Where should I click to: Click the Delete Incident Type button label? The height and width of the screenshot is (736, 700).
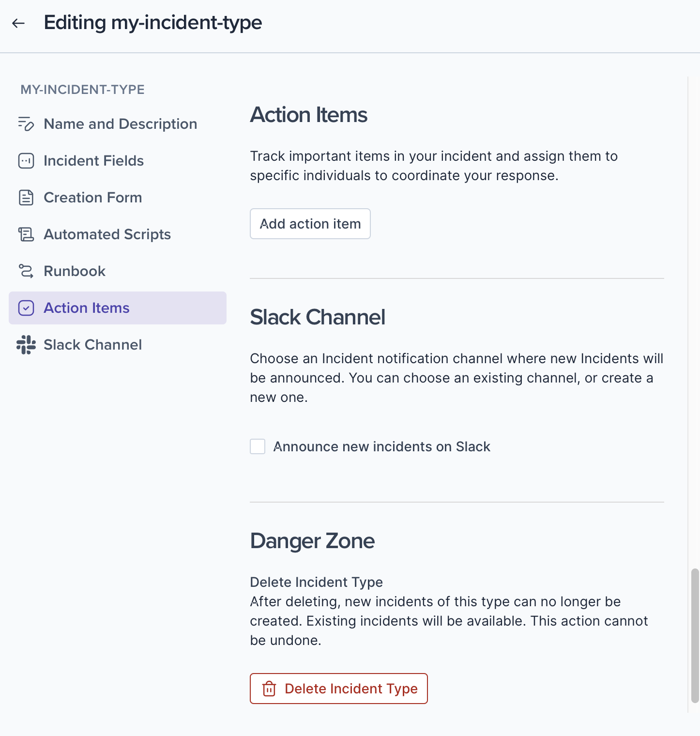351,689
